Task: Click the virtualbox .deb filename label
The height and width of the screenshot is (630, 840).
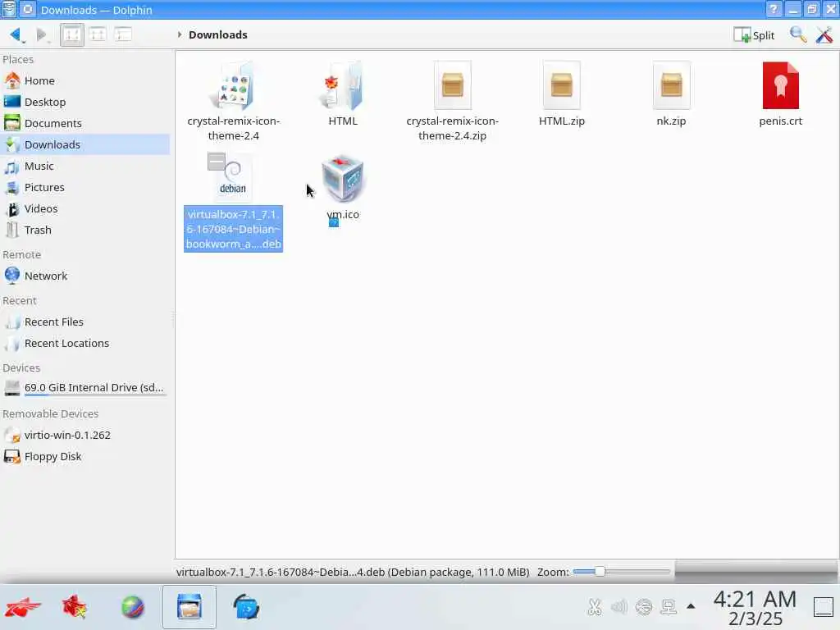Action: point(234,229)
